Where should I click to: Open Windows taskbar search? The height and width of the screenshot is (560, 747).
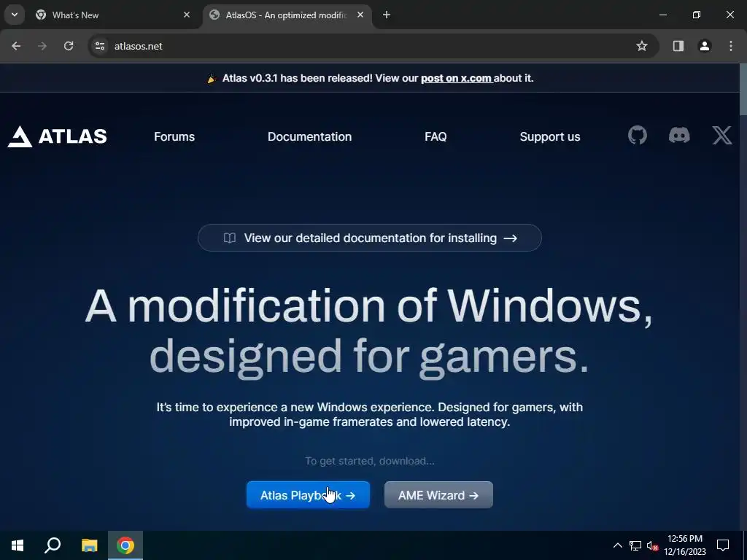click(53, 545)
